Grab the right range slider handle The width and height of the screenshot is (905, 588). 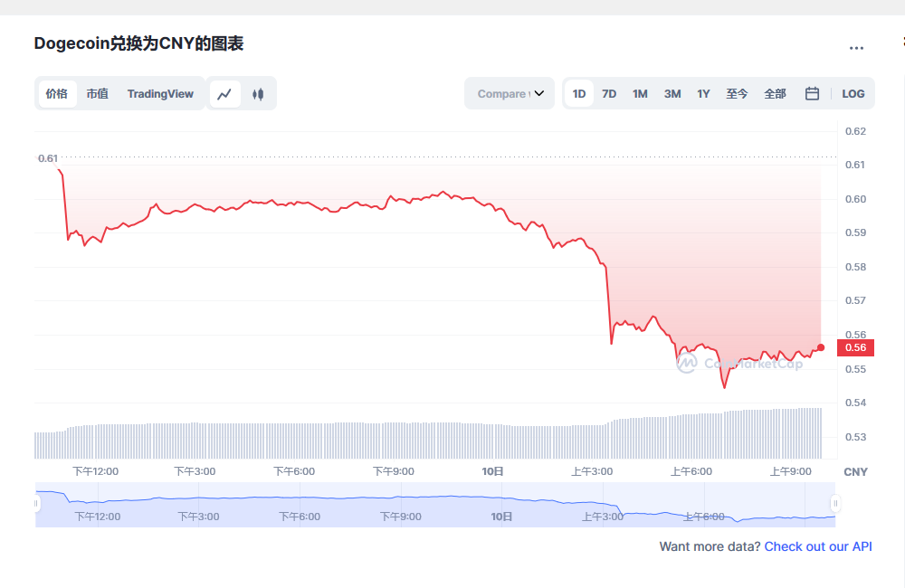835,504
